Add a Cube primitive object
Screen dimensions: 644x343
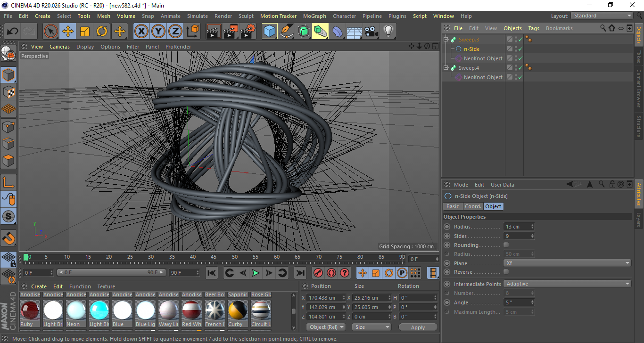pos(270,32)
